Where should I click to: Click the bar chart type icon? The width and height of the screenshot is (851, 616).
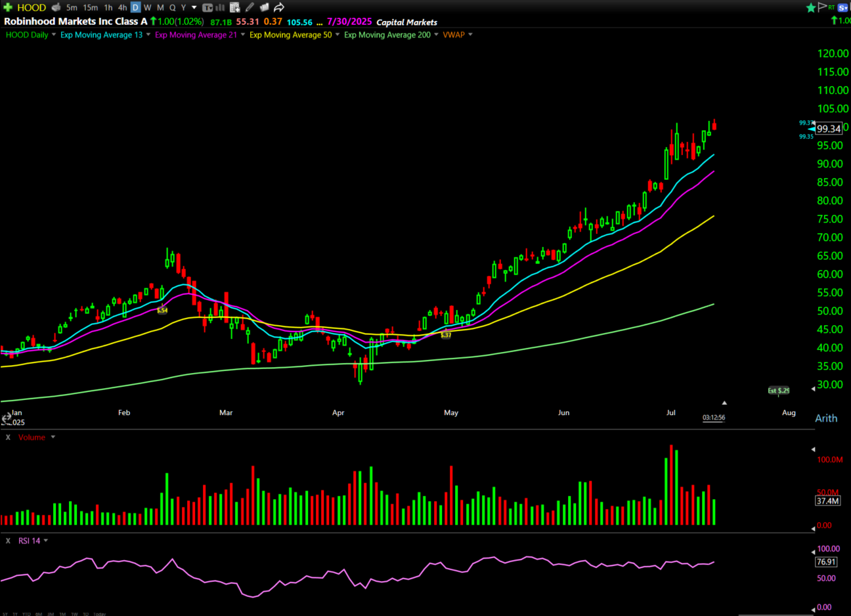tap(220, 7)
